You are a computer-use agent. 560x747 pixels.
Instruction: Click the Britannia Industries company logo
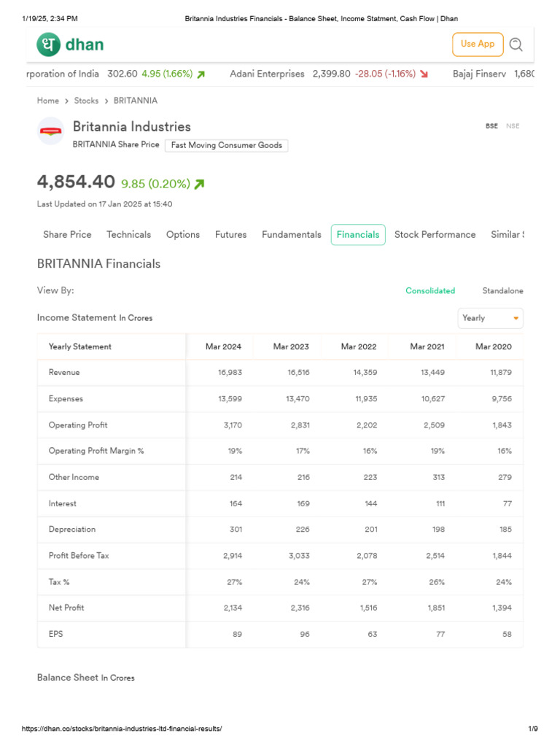50,131
